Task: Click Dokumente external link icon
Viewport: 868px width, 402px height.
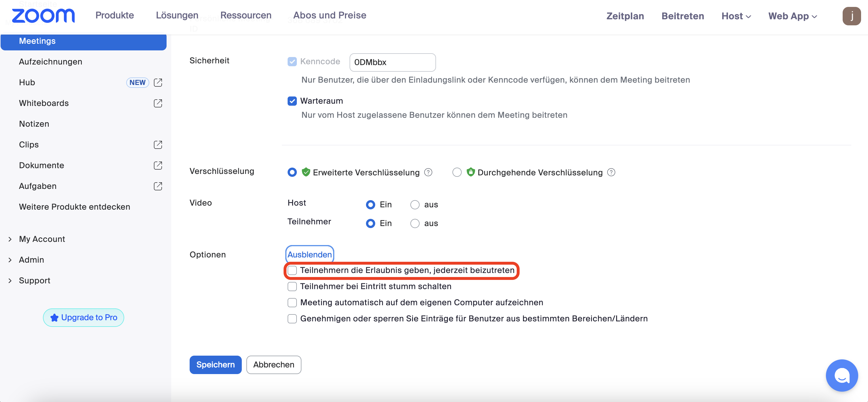Action: [158, 165]
